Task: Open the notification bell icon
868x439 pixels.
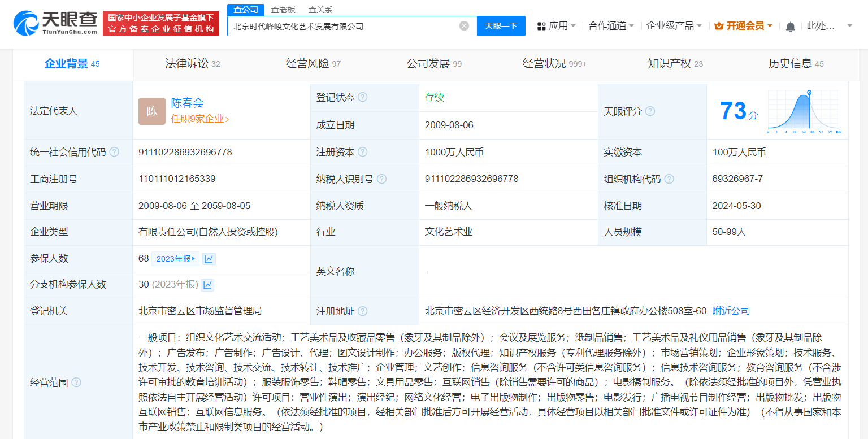Action: click(790, 26)
